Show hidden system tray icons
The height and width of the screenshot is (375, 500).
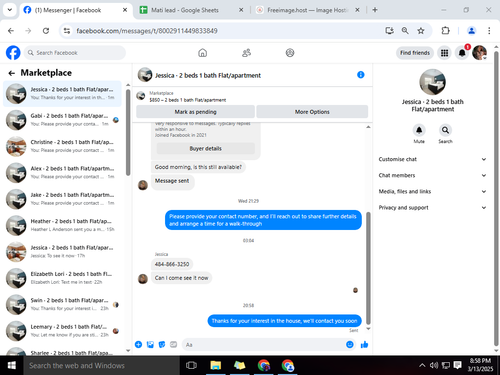click(x=422, y=365)
